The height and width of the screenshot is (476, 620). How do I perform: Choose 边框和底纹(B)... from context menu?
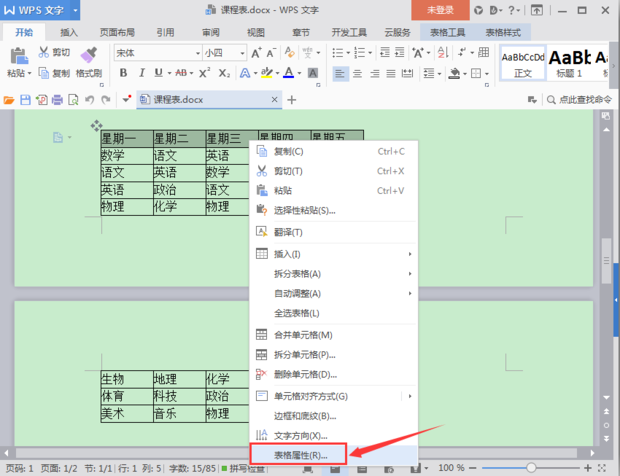(333, 416)
